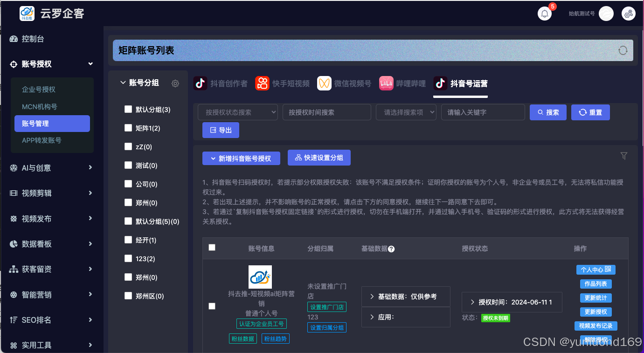Image resolution: width=644 pixels, height=353 pixels.
Task: Click the 重置 button
Action: pyautogui.click(x=590, y=112)
